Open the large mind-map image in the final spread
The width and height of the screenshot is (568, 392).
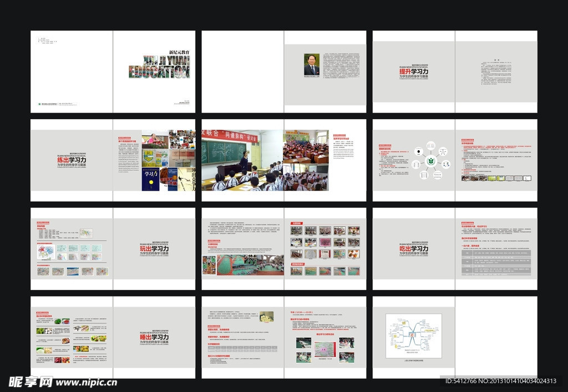[414, 336]
